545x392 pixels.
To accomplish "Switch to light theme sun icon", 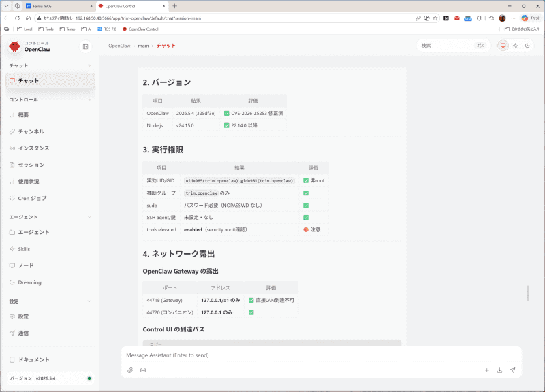I will pos(515,46).
